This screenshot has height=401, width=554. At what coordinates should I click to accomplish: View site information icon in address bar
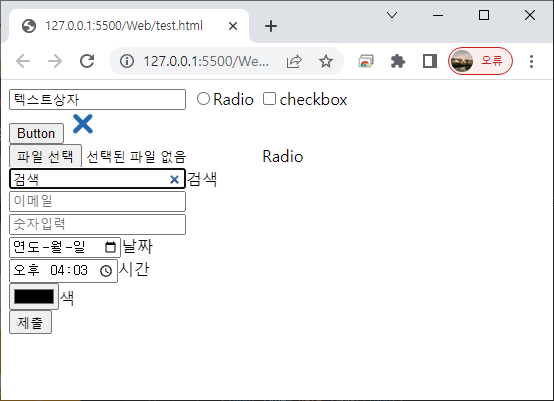point(127,61)
